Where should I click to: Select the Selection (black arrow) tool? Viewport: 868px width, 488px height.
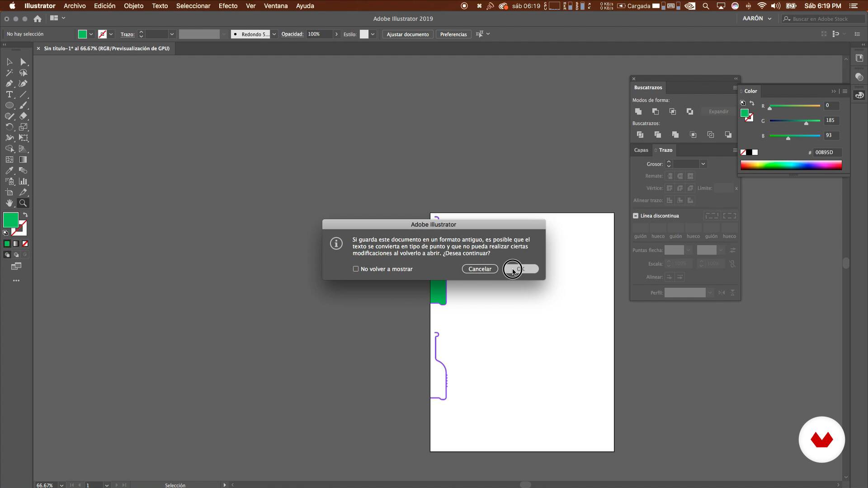(x=9, y=62)
